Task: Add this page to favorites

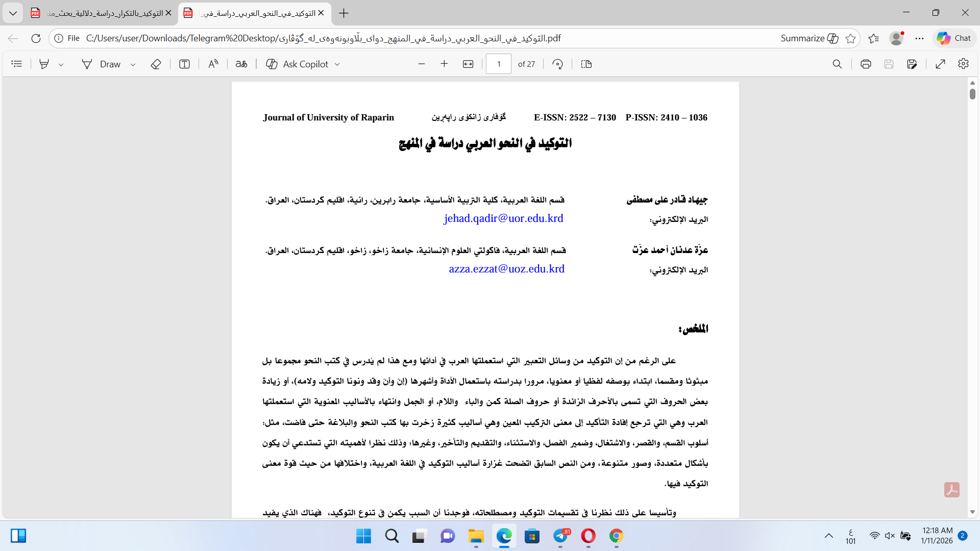Action: pyautogui.click(x=850, y=38)
